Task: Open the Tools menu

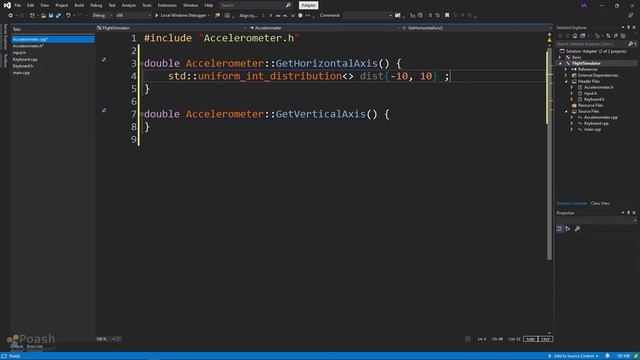Action: (x=147, y=5)
